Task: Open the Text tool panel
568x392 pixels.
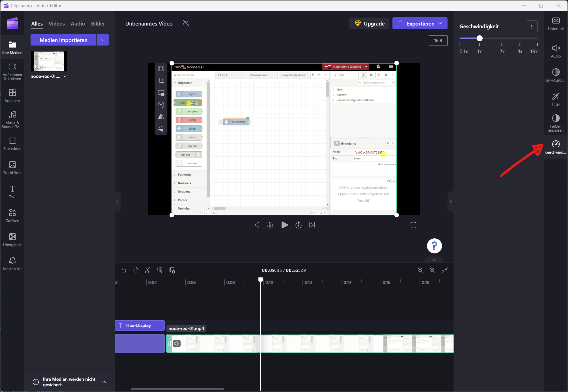Action: 12,192
